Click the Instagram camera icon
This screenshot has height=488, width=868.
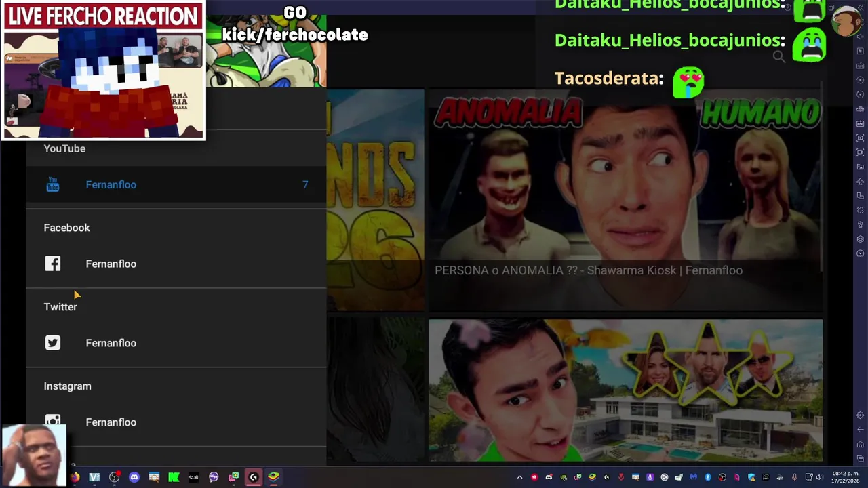tap(53, 422)
